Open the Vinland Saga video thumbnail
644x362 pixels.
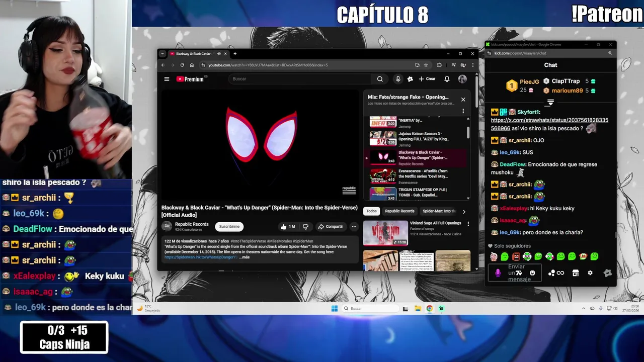[x=385, y=233]
